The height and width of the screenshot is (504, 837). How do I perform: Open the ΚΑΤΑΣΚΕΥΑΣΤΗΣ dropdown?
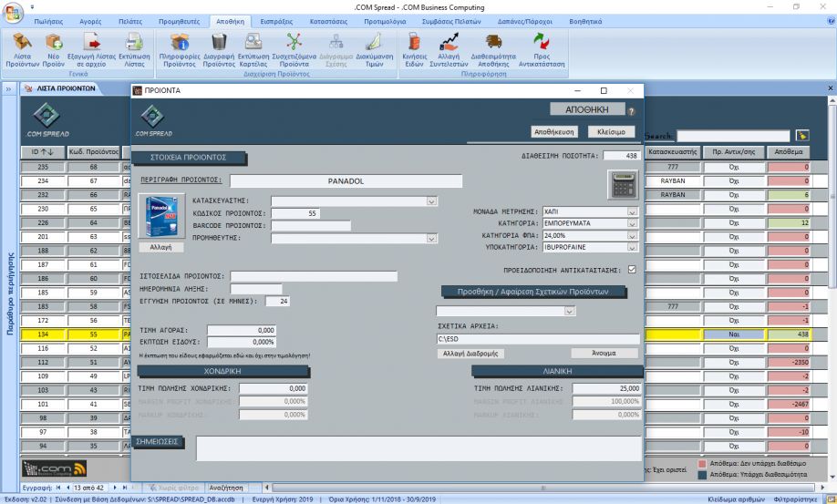point(431,201)
